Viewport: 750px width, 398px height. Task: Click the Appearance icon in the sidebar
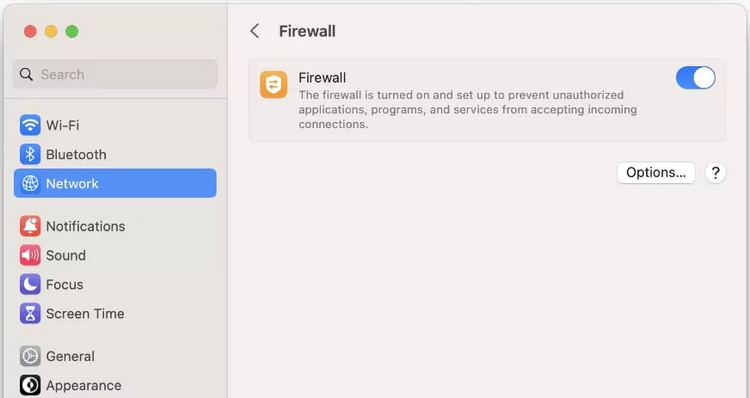(x=30, y=386)
